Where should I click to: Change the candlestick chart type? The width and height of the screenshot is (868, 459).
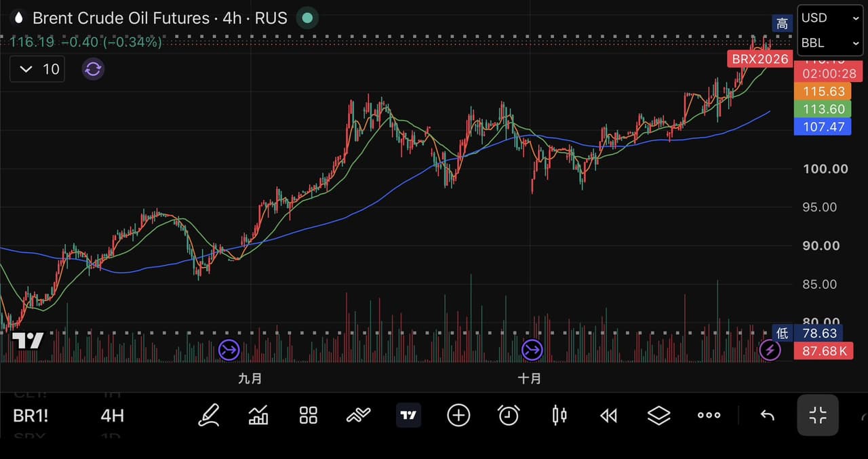pyautogui.click(x=559, y=415)
